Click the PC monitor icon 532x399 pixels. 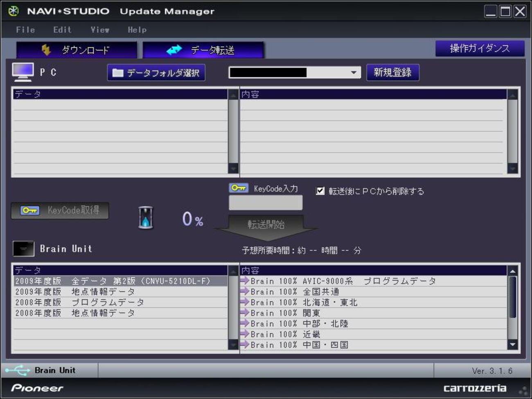[23, 72]
